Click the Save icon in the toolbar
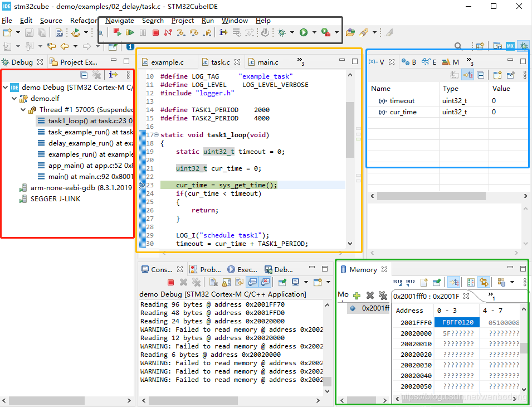This screenshot has width=532, height=407. pos(29,32)
